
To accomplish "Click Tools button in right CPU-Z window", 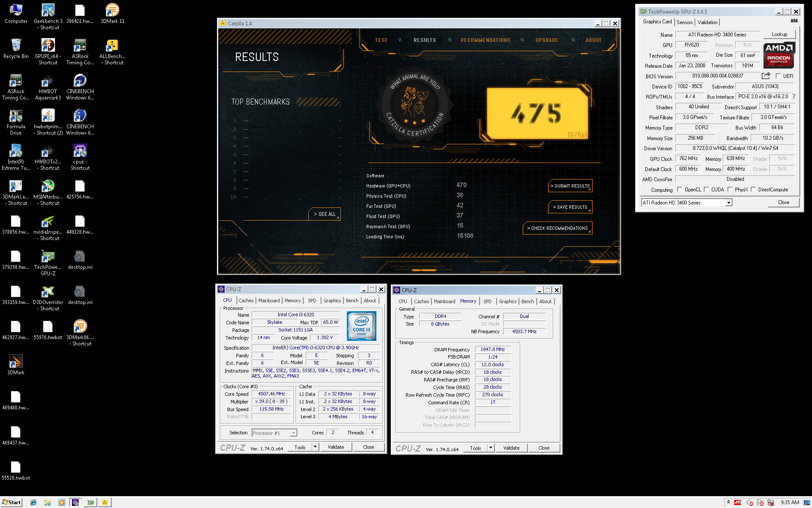I will point(475,448).
